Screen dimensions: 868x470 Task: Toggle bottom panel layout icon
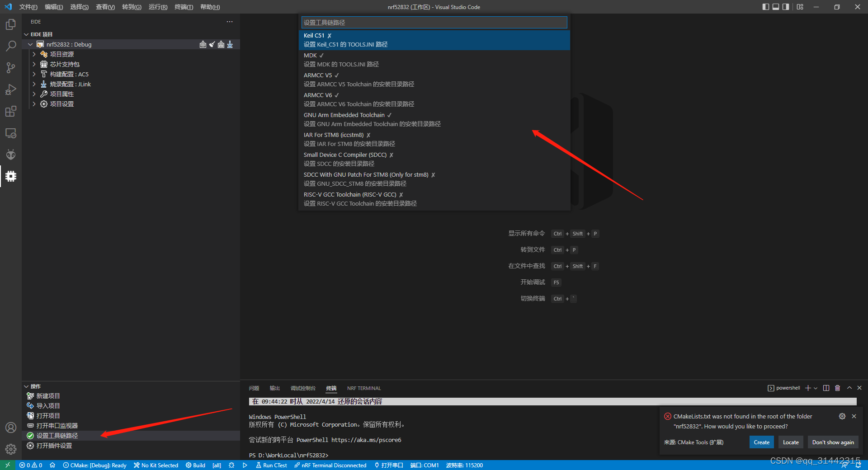pyautogui.click(x=776, y=7)
